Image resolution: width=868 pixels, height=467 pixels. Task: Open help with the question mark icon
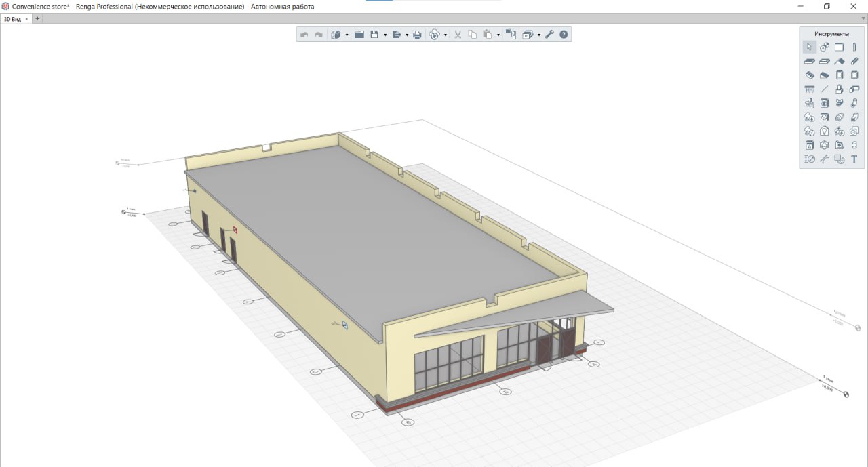tap(564, 35)
